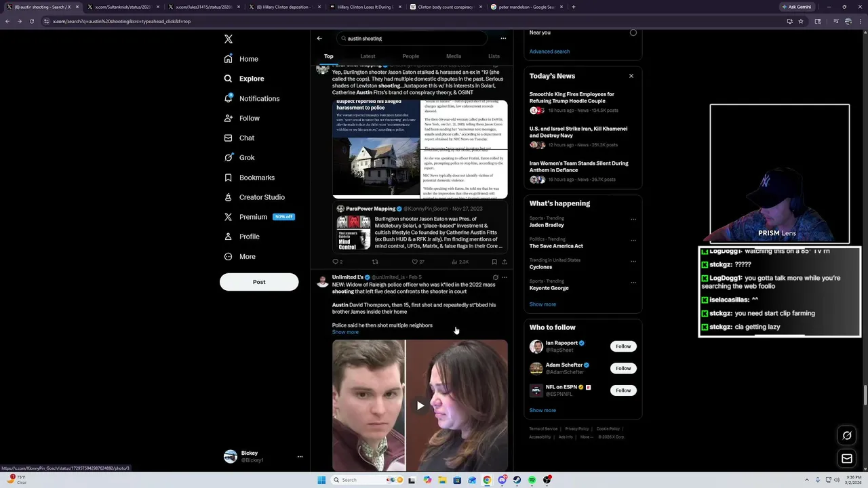Switch to Latest tab
The image size is (868, 488).
coord(368,56)
